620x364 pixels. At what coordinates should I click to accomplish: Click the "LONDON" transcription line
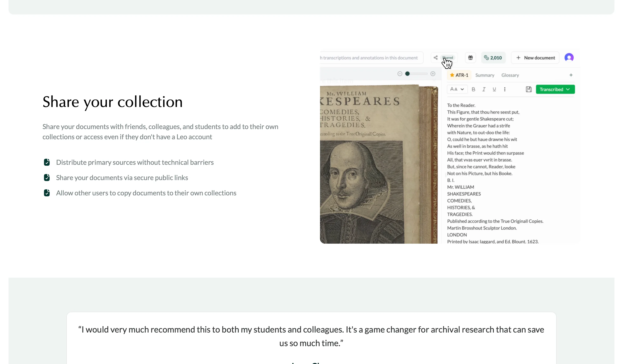click(457, 235)
